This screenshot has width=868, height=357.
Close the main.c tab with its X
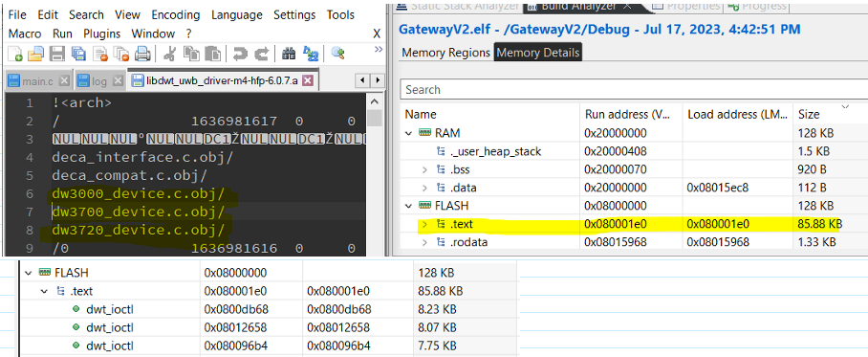coord(64,81)
